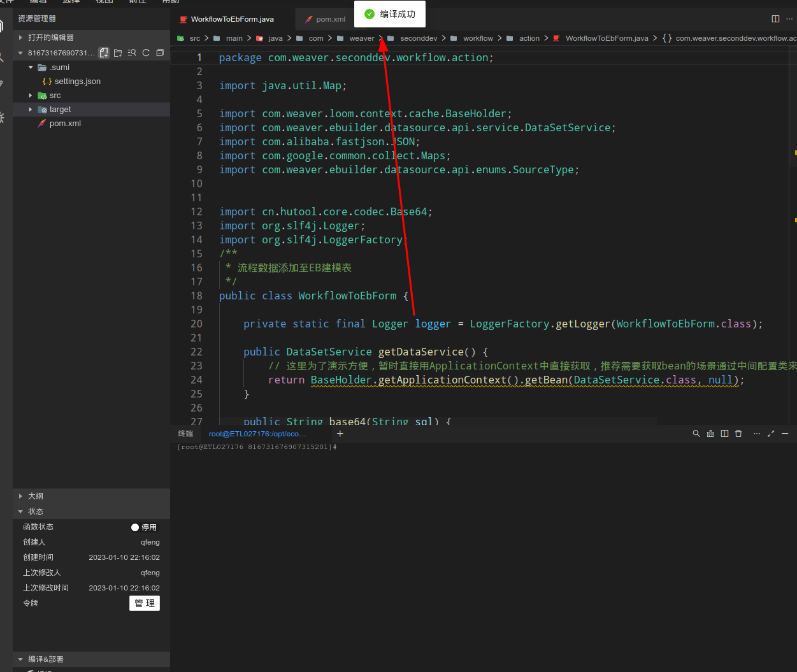Viewport: 797px width, 672px height.
Task: Open settings.json from the file tree
Action: [x=78, y=82]
